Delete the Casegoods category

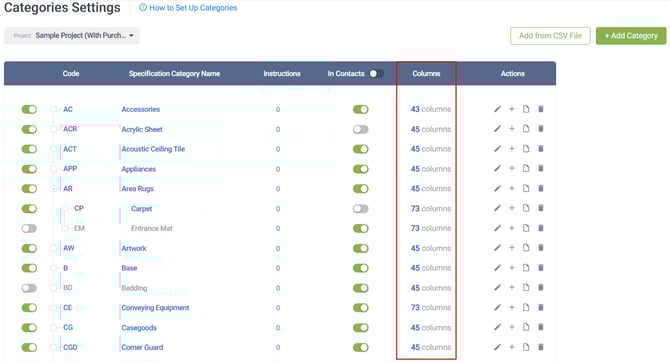pyautogui.click(x=541, y=327)
